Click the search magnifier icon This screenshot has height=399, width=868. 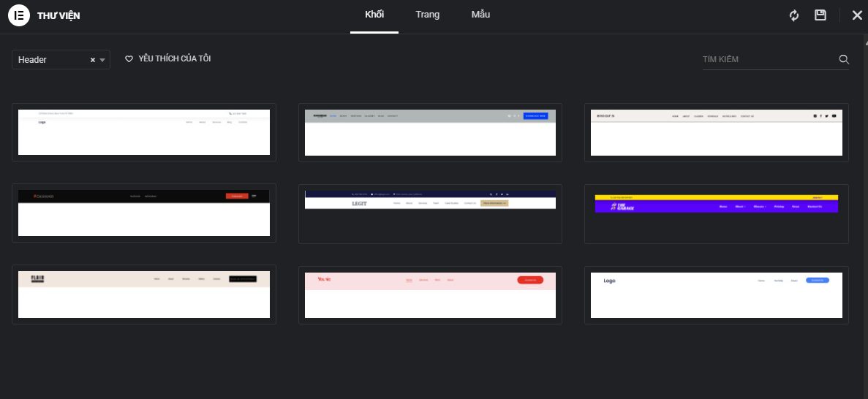[x=843, y=60]
